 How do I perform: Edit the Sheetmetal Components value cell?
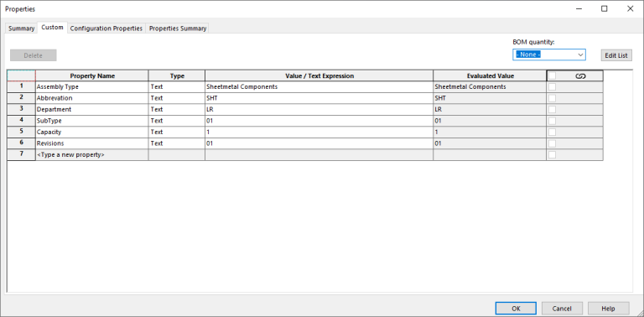(319, 87)
